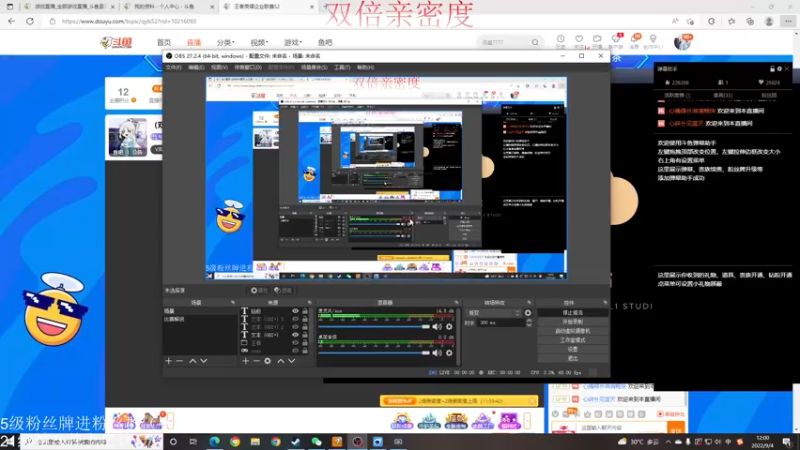This screenshot has height=450, width=800.
Task: Click the search magnifier on the Douyu page
Action: point(535,42)
